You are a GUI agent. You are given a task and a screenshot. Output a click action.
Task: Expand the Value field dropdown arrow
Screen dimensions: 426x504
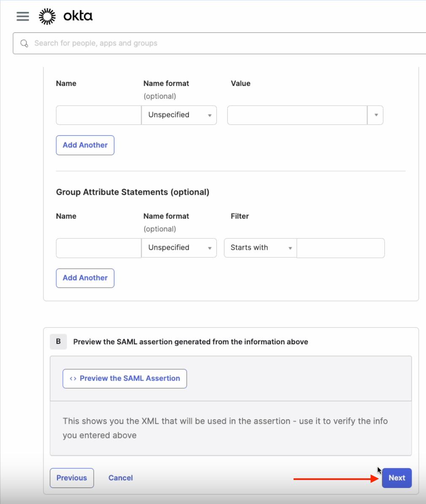tap(375, 115)
